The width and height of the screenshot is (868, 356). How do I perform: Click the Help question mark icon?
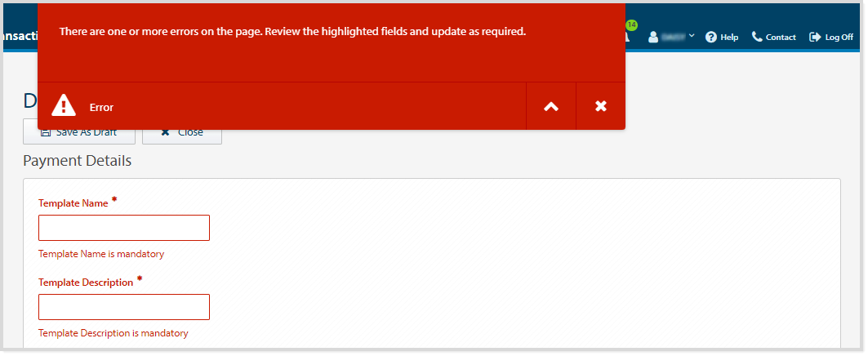711,37
